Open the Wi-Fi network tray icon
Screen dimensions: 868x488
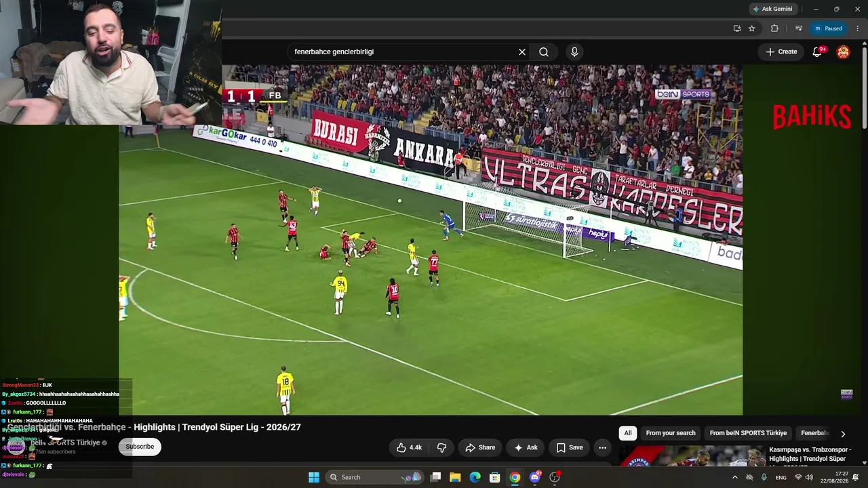point(798,477)
